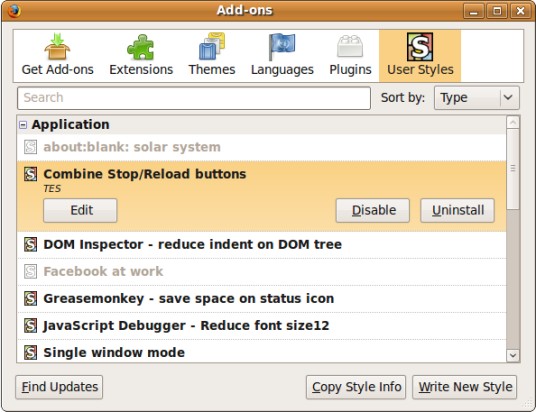This screenshot has height=412, width=536.
Task: Uninstall the selected user style
Action: [x=457, y=210]
